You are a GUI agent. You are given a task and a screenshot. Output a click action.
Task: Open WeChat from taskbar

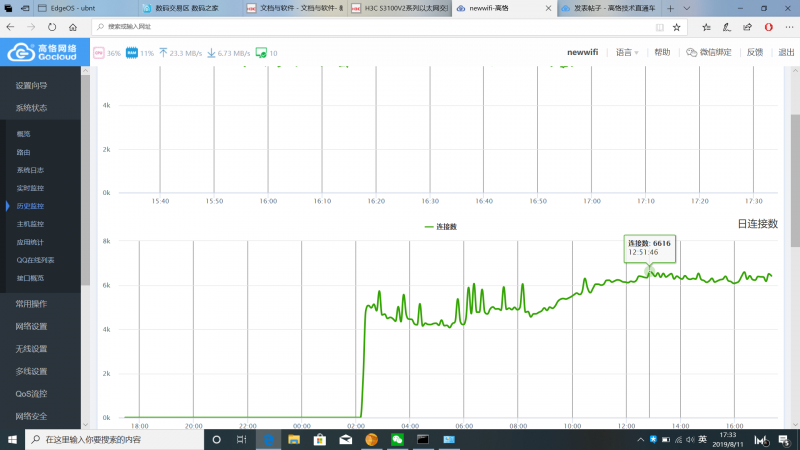click(x=397, y=439)
